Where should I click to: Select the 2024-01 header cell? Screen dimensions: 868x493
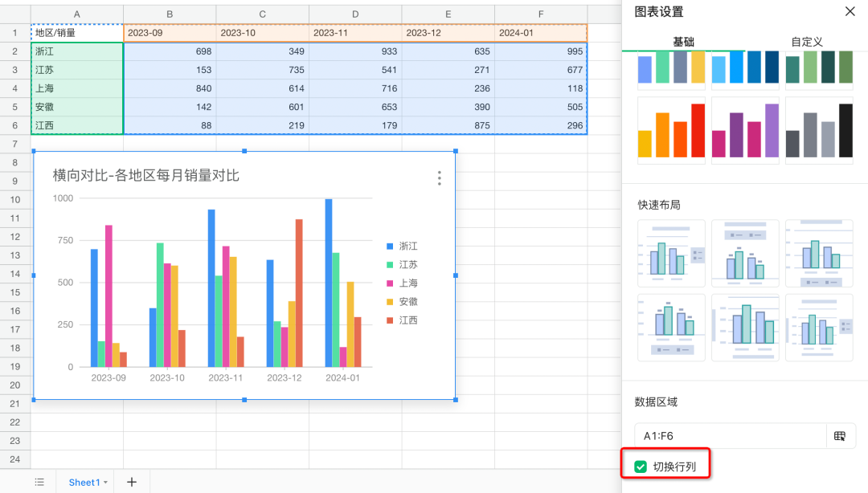(541, 33)
